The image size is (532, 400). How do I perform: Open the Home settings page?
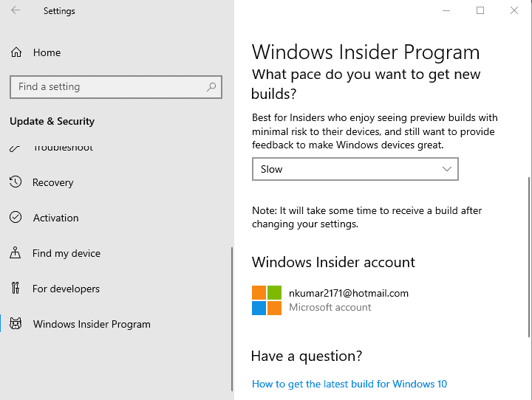[47, 52]
